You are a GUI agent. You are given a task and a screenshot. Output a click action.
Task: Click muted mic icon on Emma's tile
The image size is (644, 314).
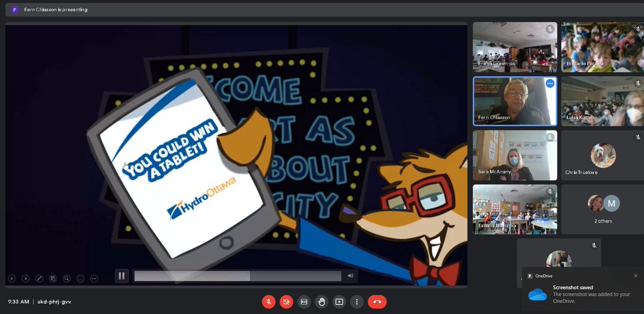point(550,30)
